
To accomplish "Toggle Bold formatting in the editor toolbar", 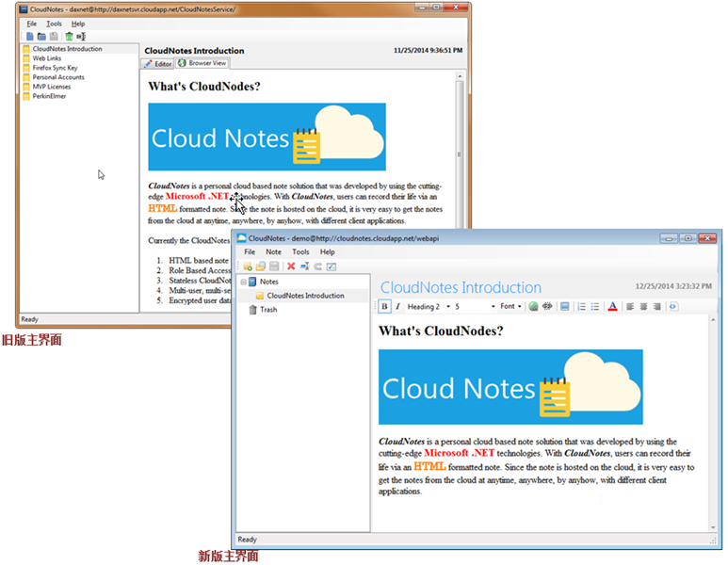I will [x=384, y=306].
